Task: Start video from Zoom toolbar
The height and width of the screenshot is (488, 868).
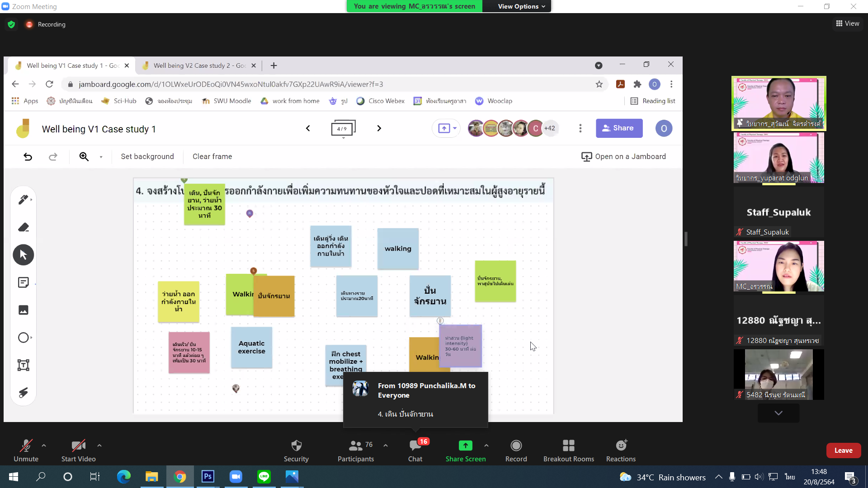Action: point(78,450)
